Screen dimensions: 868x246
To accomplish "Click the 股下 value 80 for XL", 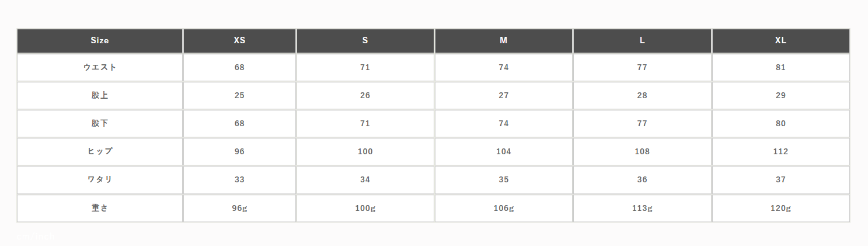I will tap(780, 123).
